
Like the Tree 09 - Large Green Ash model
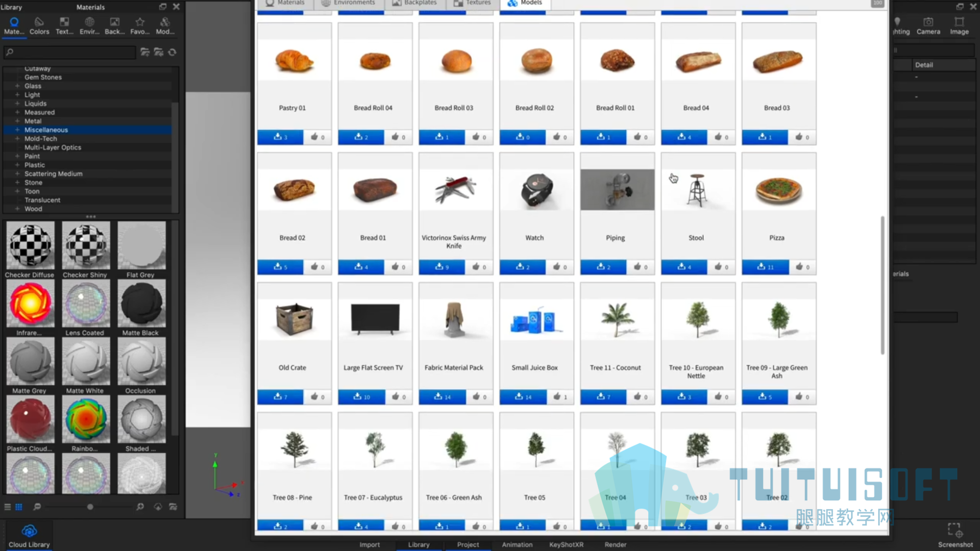tap(802, 397)
